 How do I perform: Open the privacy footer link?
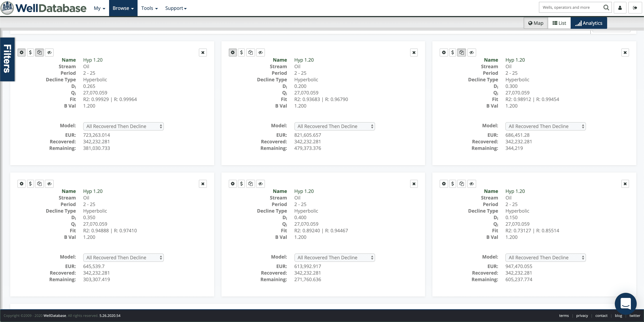(x=582, y=316)
